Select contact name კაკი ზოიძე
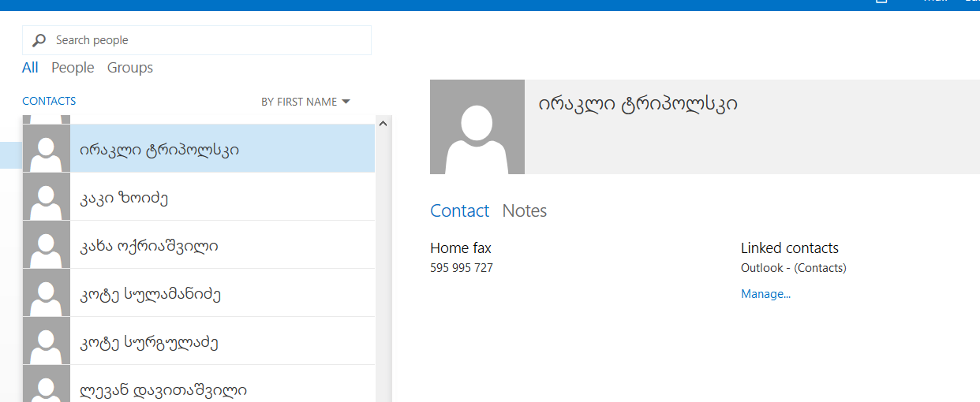This screenshot has width=980, height=402. [x=124, y=198]
